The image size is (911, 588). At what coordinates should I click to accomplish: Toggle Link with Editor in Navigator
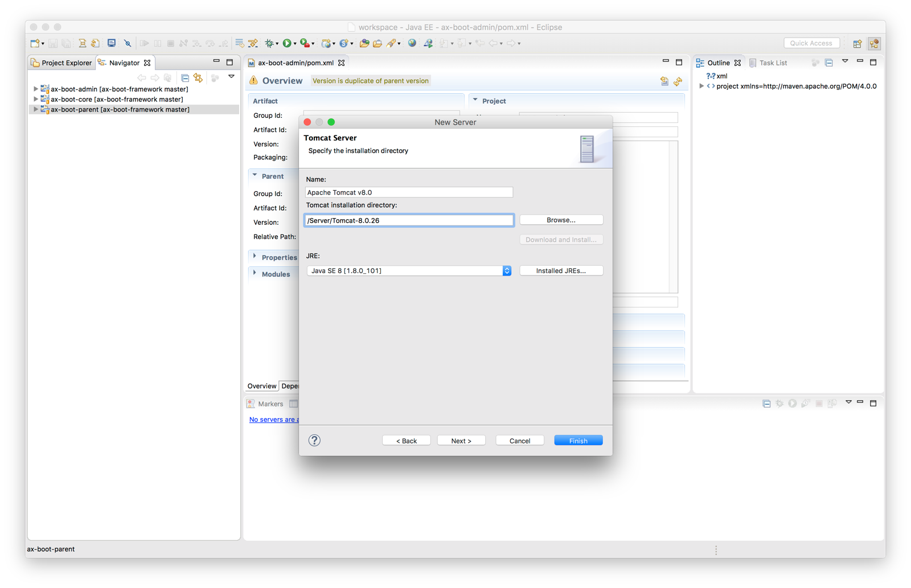coord(198,77)
